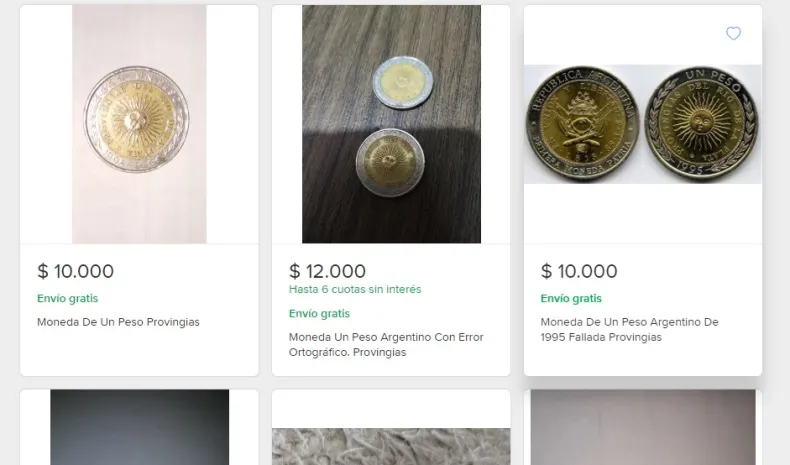Click the $ 12.000 price

pyautogui.click(x=327, y=271)
